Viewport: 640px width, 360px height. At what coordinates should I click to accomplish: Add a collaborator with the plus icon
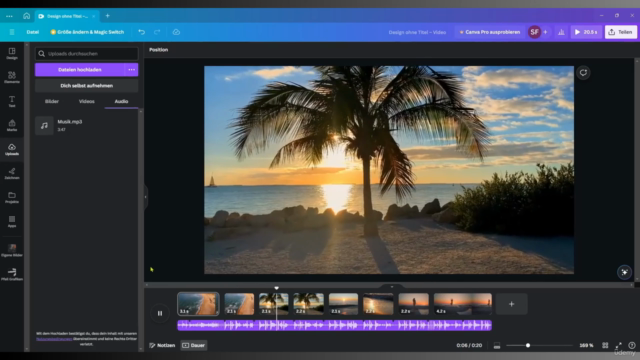[545, 32]
